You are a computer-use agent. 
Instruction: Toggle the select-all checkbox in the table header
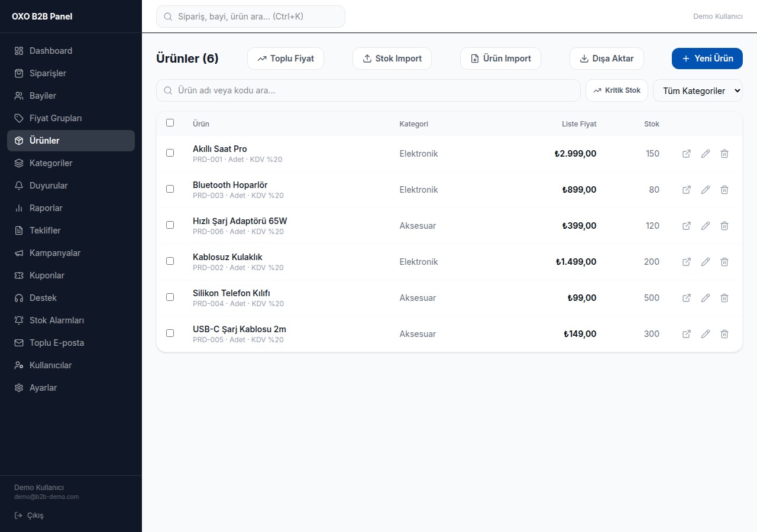click(x=170, y=123)
